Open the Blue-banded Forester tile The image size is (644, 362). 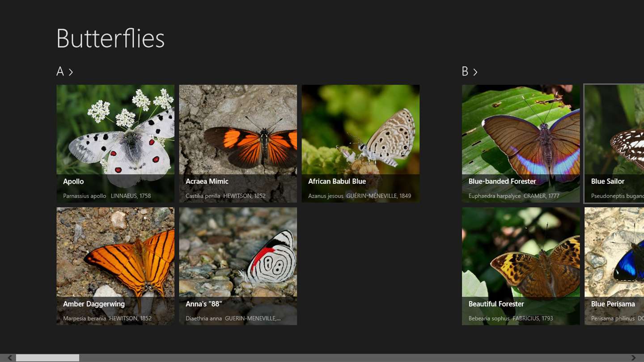tap(521, 143)
